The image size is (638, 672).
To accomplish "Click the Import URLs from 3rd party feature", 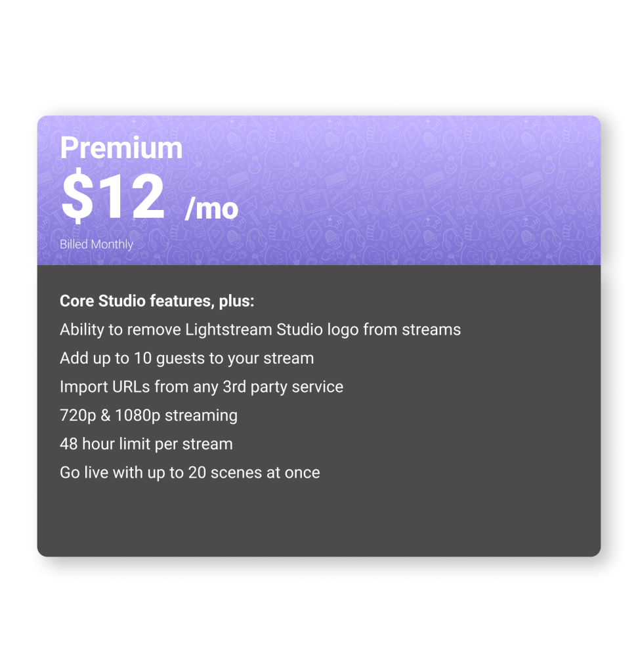I will coord(201,387).
